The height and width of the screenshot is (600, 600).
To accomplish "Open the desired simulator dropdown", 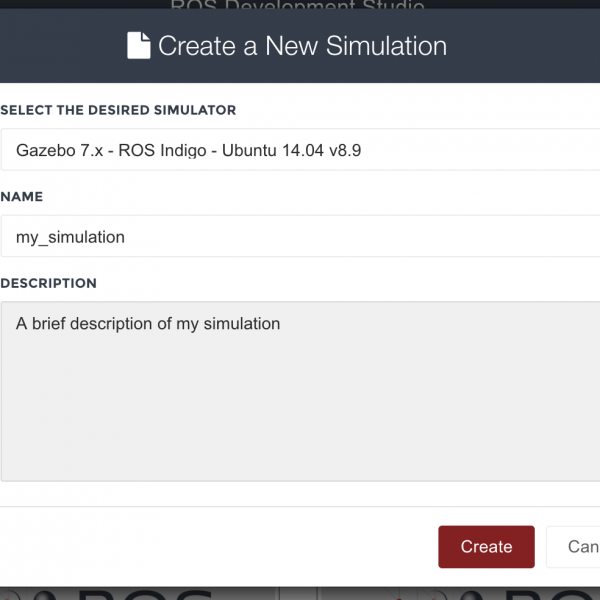I will tap(300, 150).
